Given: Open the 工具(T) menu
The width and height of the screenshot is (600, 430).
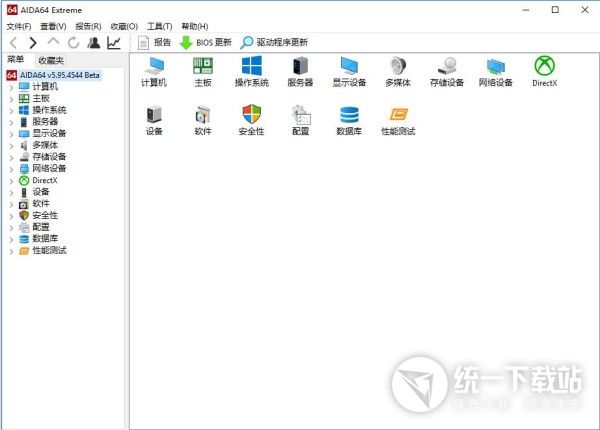Looking at the screenshot, I should (x=160, y=26).
